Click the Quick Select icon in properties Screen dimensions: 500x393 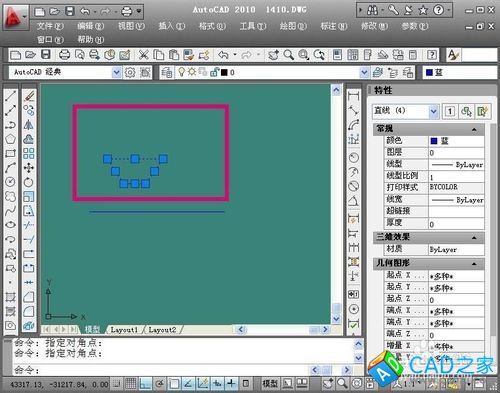click(x=466, y=111)
